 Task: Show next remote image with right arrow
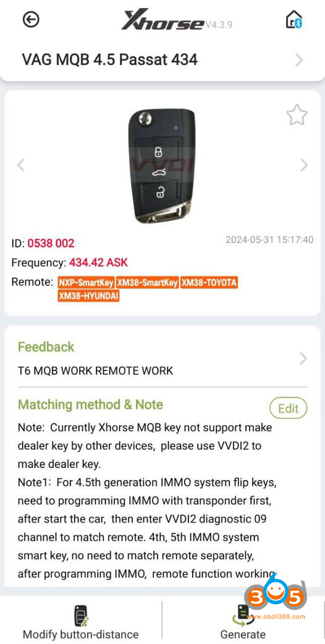point(304,165)
